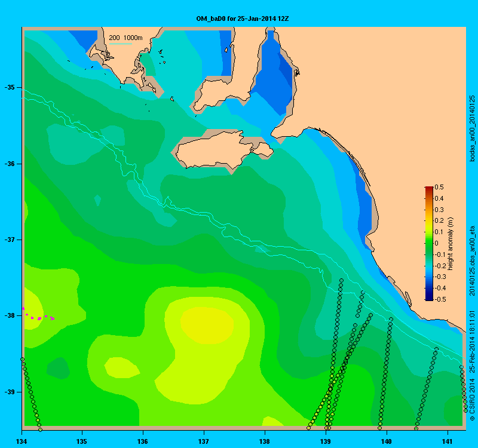This screenshot has width=478, height=448.
Task: Select latitude label "-39" on the left axis
Action: (10, 392)
